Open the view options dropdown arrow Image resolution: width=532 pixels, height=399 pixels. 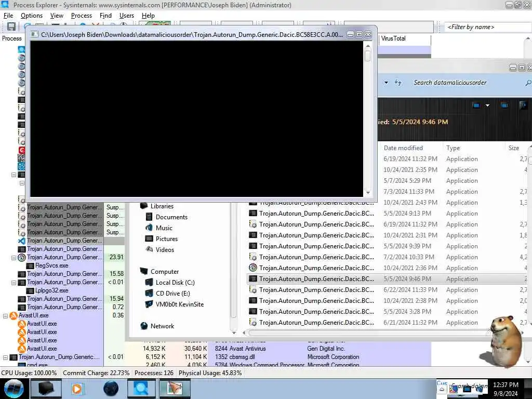tap(487, 105)
